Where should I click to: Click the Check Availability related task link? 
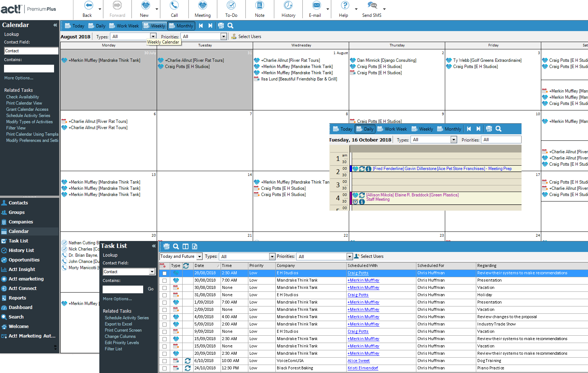coord(23,97)
